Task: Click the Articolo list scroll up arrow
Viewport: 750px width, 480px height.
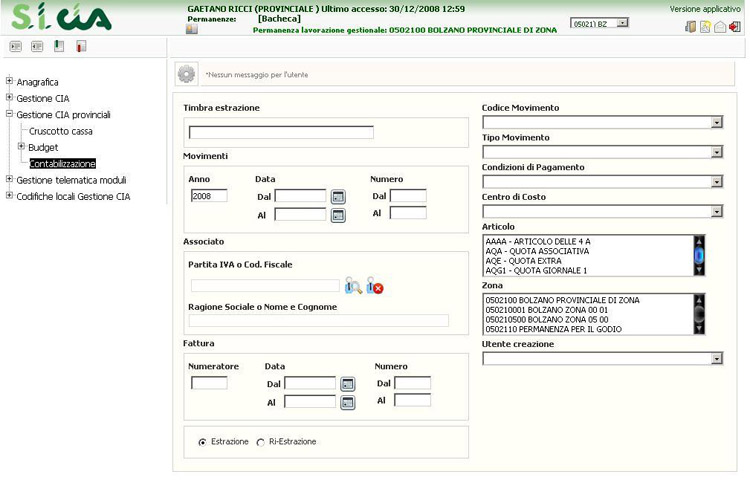Action: tap(699, 241)
